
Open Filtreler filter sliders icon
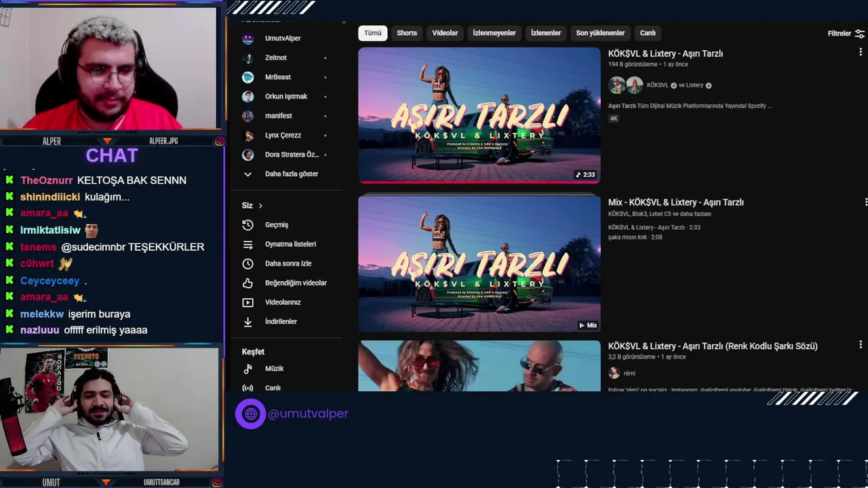tap(860, 33)
